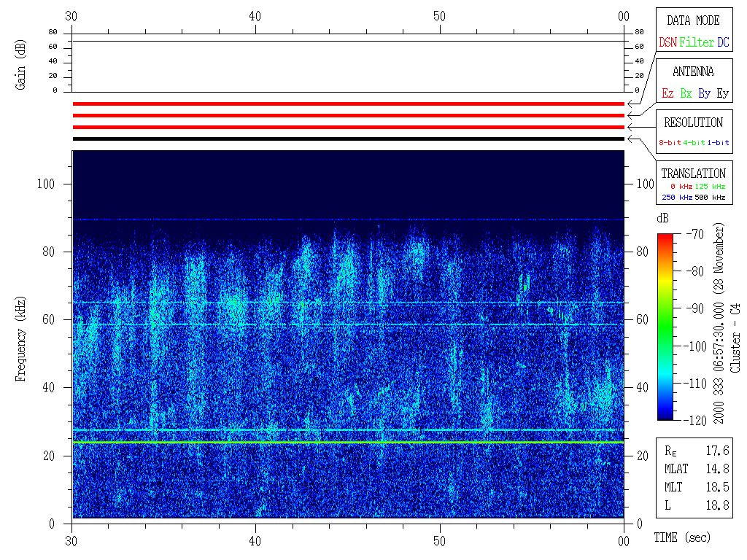Click the green Bx antenna label

click(686, 93)
